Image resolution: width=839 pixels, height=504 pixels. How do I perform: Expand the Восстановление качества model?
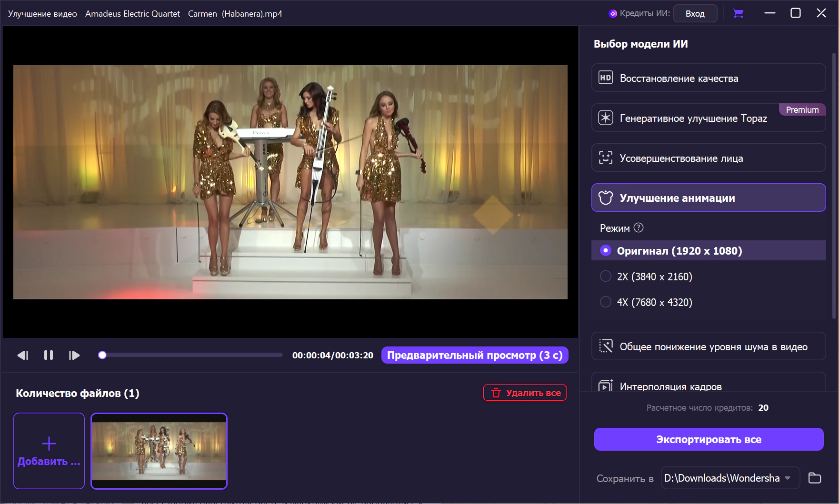point(708,78)
